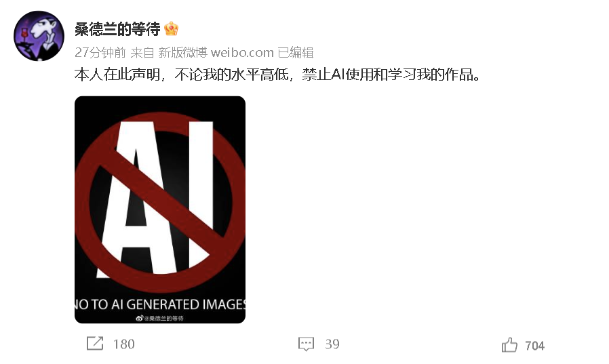Follow the 新版微博 weibo.com source link
Screen dimensions: 609x364
tap(216, 52)
